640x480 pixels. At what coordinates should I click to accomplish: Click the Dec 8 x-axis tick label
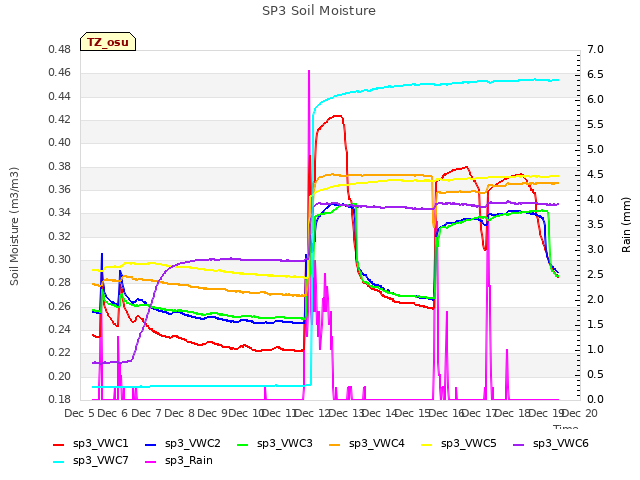[x=179, y=413]
